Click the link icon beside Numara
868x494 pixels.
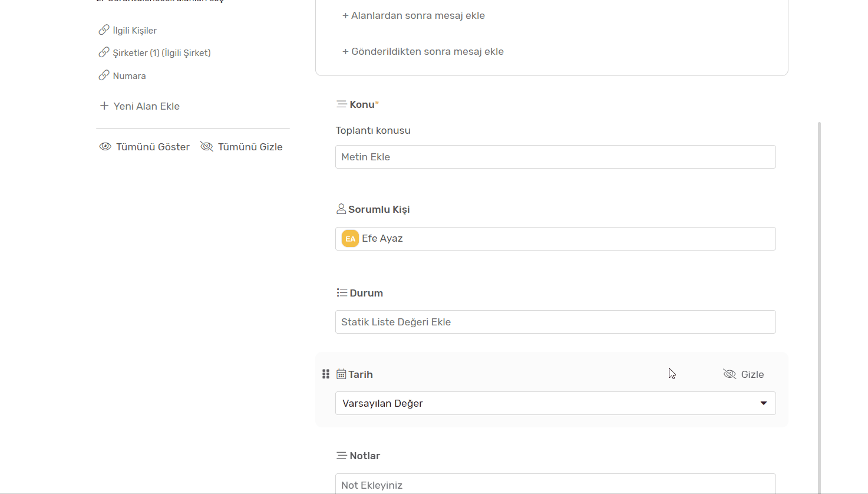point(104,75)
